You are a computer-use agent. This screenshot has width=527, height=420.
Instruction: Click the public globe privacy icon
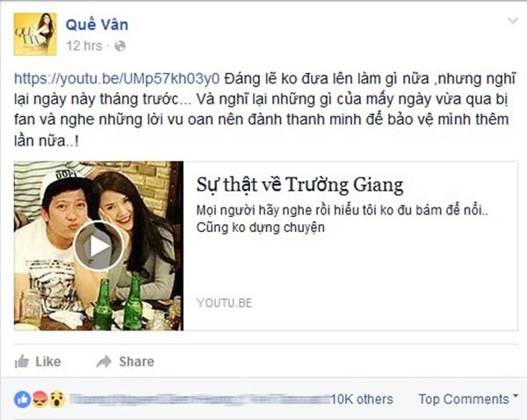point(120,46)
